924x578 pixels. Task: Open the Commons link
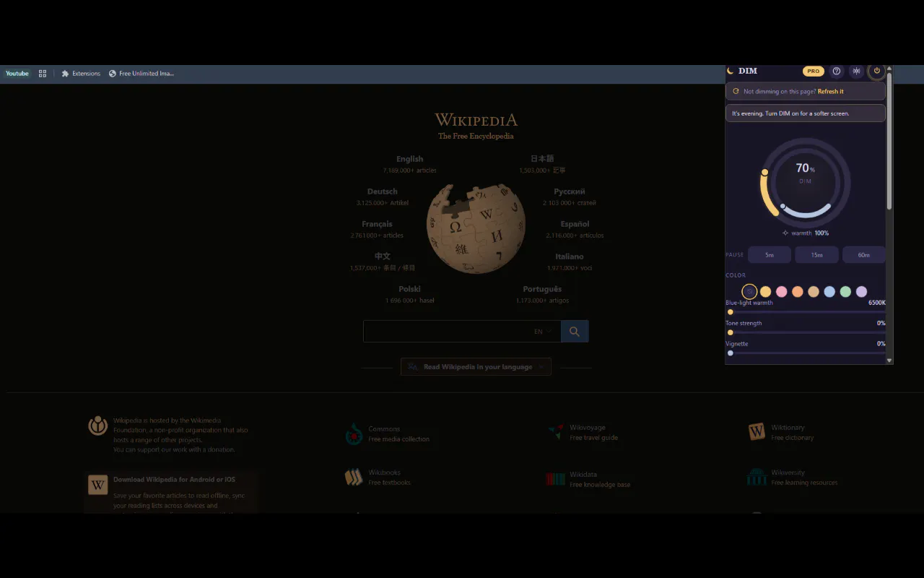384,429
